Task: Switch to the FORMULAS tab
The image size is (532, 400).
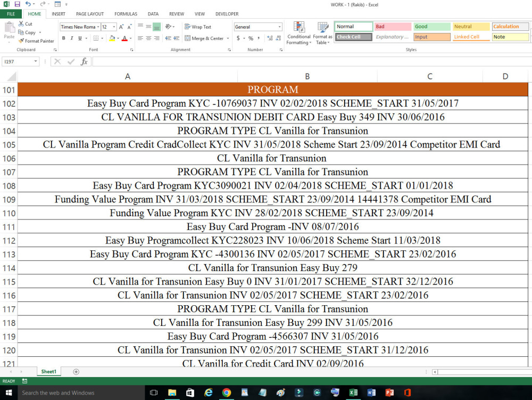Action: [x=126, y=14]
